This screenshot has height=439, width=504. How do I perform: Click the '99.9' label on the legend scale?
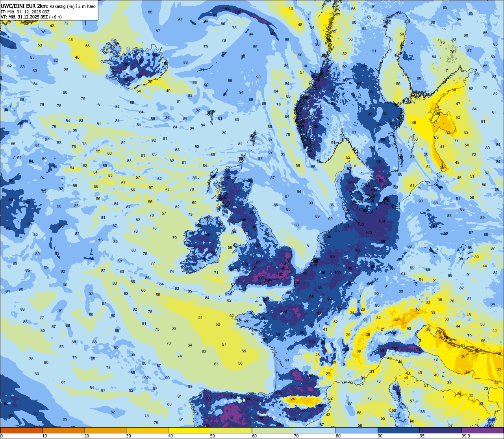click(465, 436)
